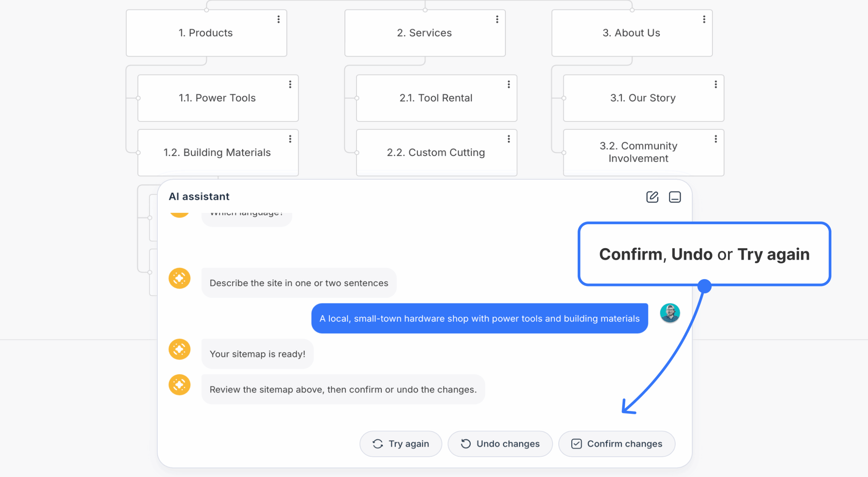868x477 pixels.
Task: Select the 2.2. Custom Cutting card
Action: click(x=436, y=153)
